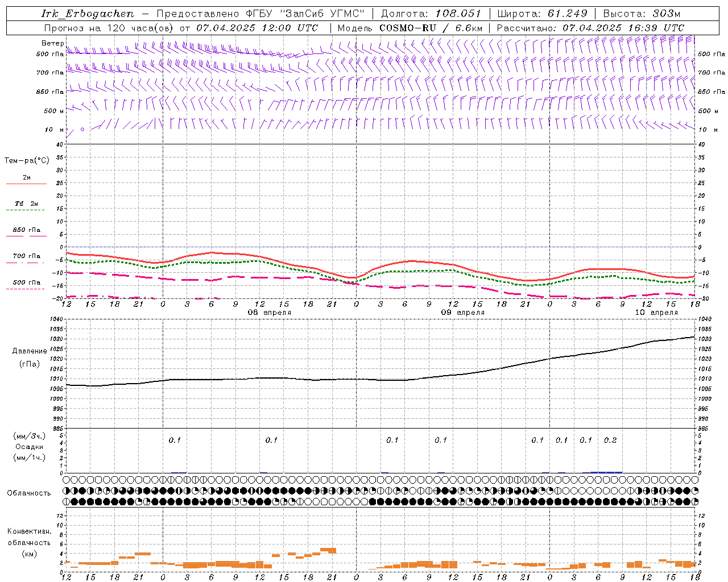The width and height of the screenshot is (728, 582).
Task: Select the text Предоставлено ФГБУ "ЗапСиб УГМС"
Action: pyautogui.click(x=260, y=14)
